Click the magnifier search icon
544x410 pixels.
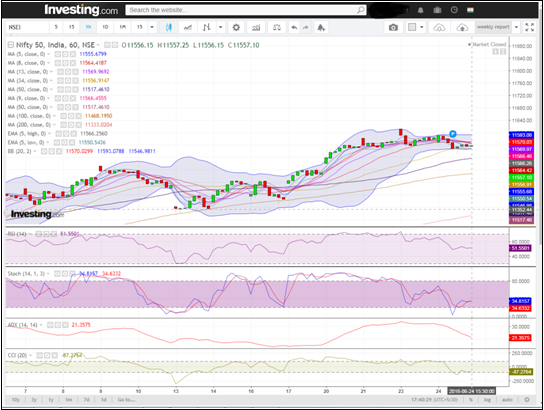(361, 10)
